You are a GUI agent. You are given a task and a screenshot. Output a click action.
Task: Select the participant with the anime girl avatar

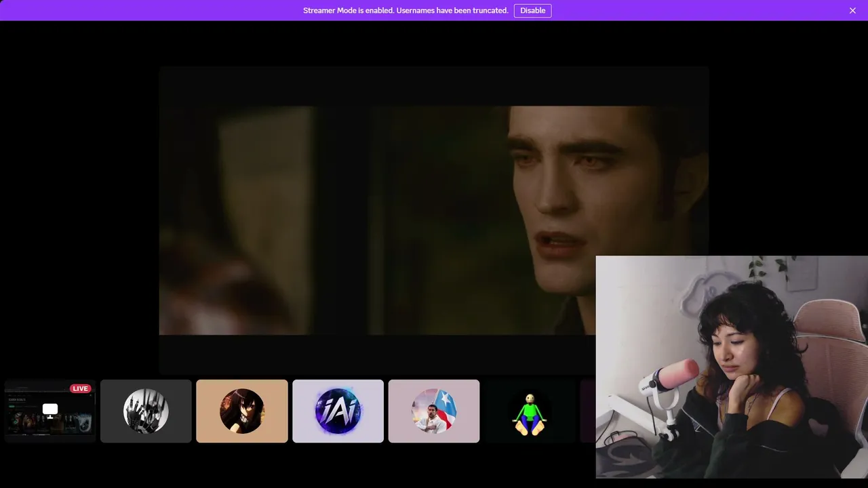click(242, 411)
